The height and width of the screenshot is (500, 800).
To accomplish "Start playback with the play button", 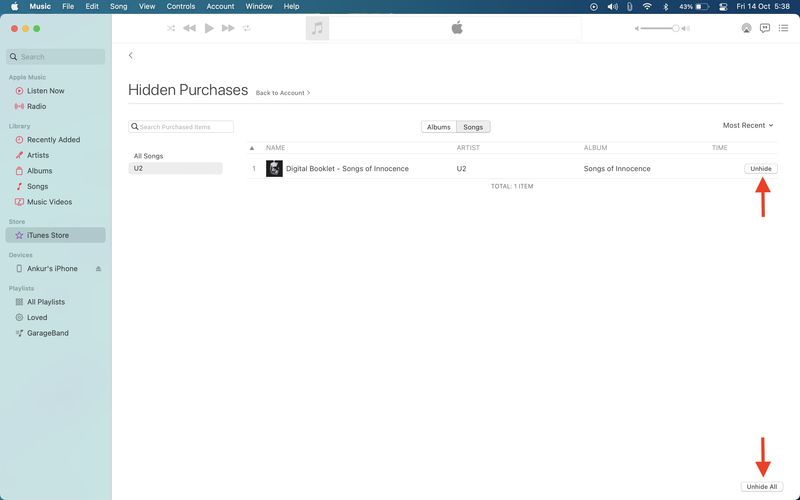I will coord(209,28).
